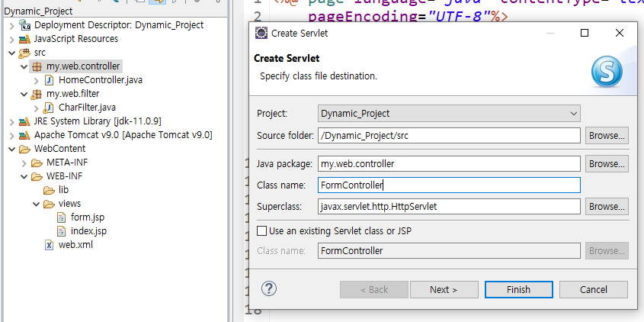Click the src source folder icon
This screenshot has height=322, width=644.
click(x=24, y=53)
